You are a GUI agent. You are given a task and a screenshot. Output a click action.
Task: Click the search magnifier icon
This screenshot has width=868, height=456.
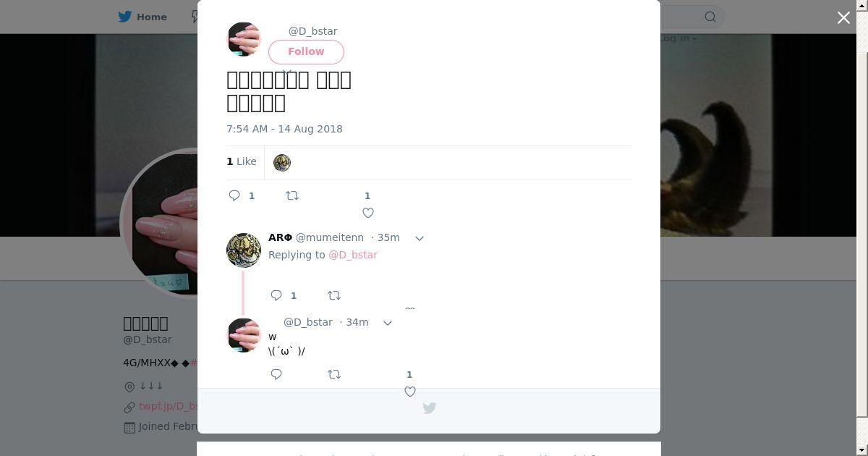(710, 17)
